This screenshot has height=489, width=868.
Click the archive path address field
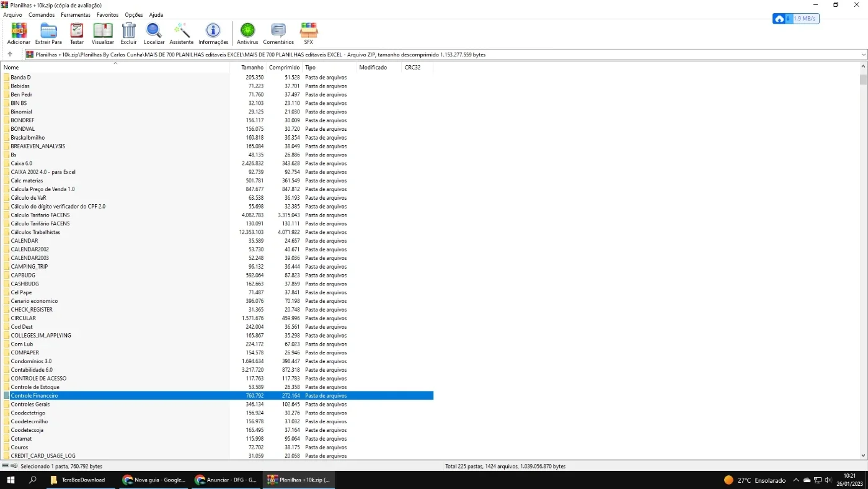(x=442, y=55)
